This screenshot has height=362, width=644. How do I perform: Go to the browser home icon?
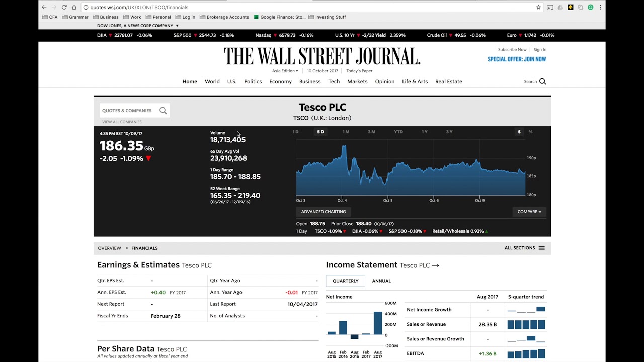(74, 7)
